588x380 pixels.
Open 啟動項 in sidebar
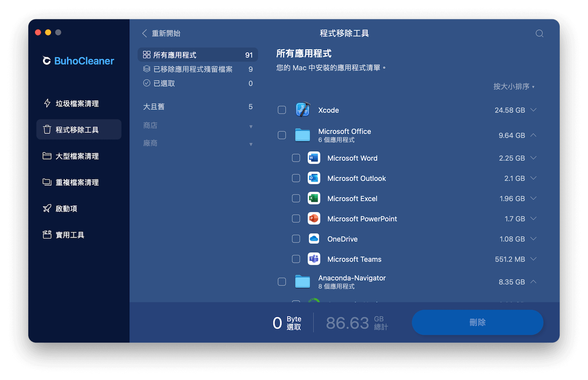(79, 209)
